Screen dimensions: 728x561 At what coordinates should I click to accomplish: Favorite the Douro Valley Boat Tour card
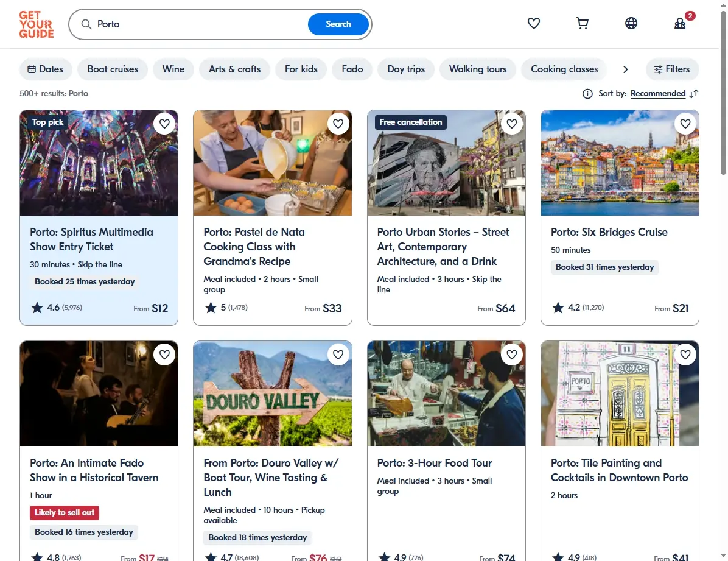(338, 355)
